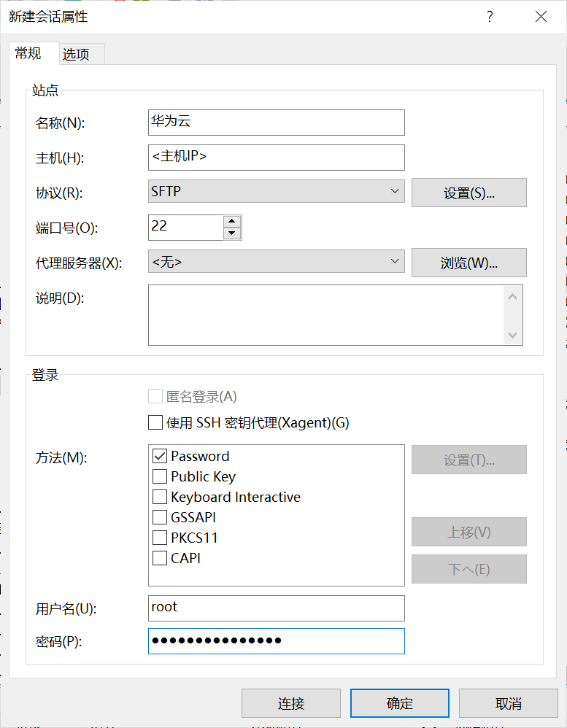The image size is (567, 728).
Task: Click the 连接 button
Action: point(290,703)
